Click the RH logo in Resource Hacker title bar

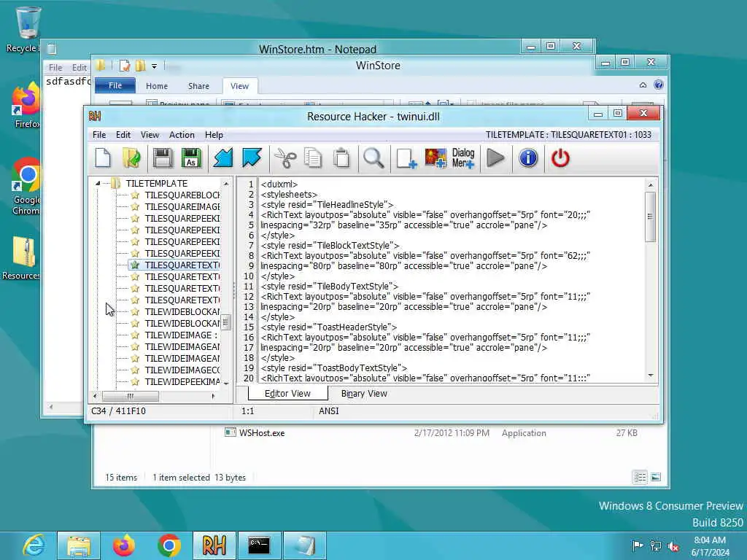click(94, 116)
